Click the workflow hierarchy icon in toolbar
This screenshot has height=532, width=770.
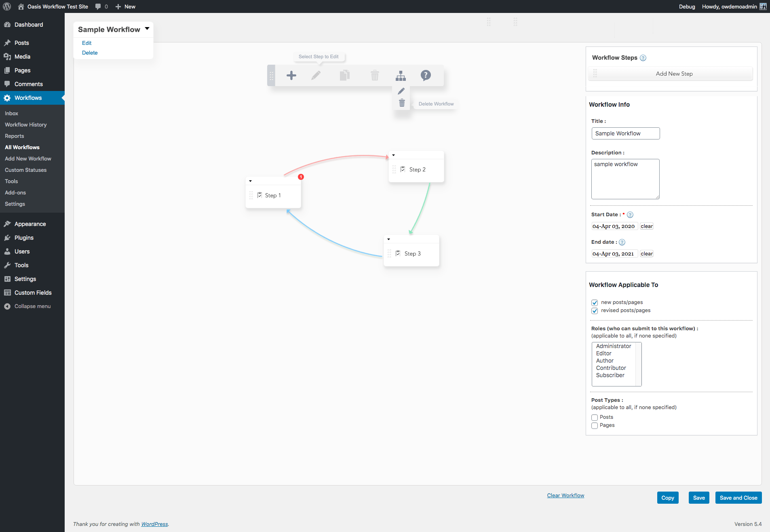401,76
